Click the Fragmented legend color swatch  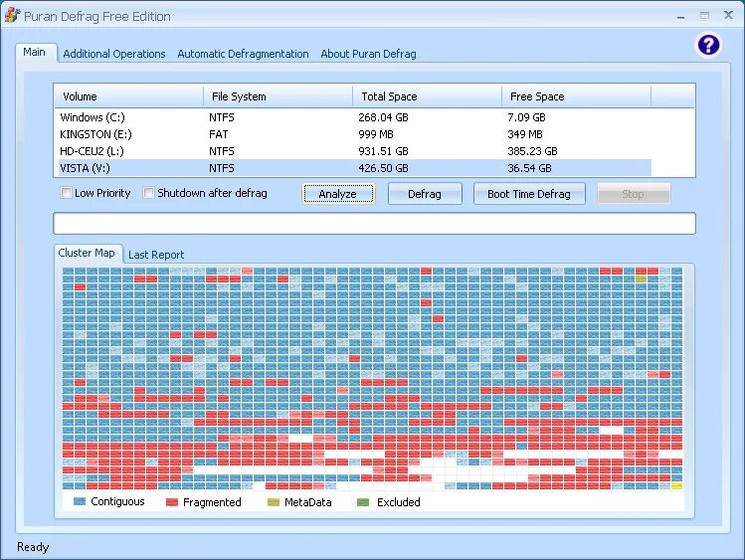coord(171,502)
